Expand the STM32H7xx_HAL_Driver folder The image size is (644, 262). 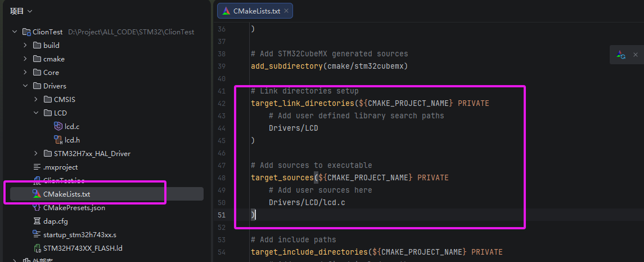[35, 154]
